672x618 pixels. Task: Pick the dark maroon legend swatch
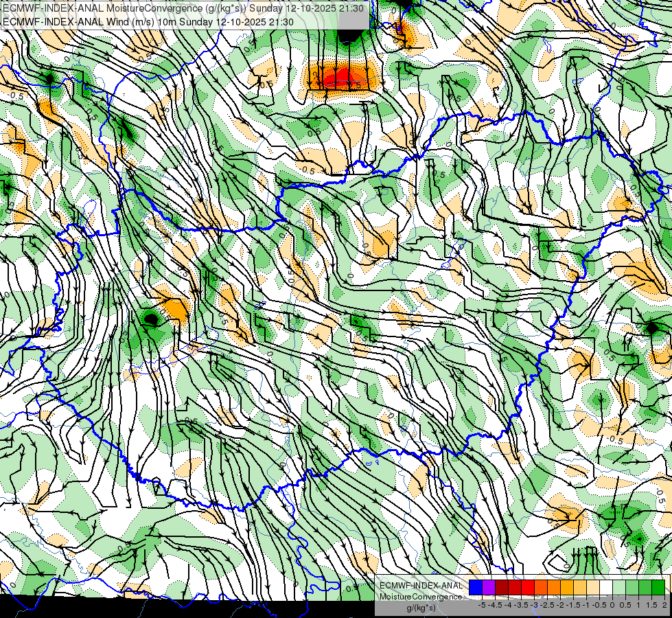coord(502,587)
